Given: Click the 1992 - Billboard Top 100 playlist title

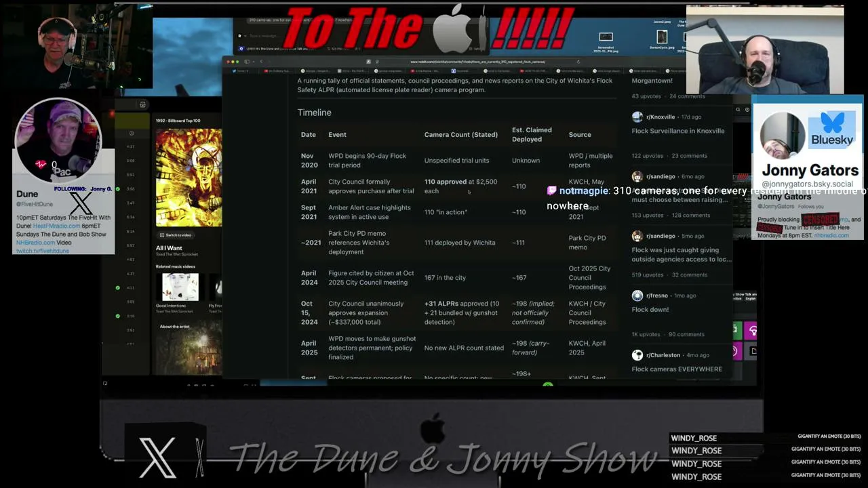Looking at the screenshot, I should coord(178,121).
